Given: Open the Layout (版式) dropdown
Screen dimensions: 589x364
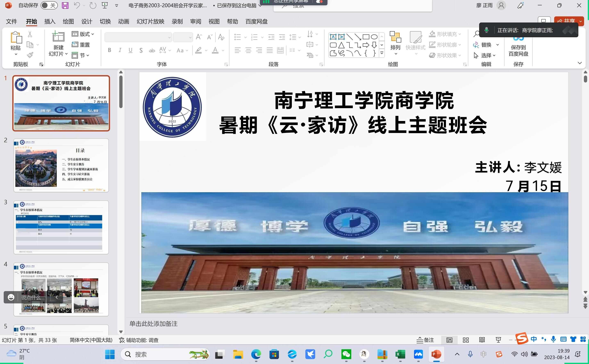Looking at the screenshot, I should (83, 34).
